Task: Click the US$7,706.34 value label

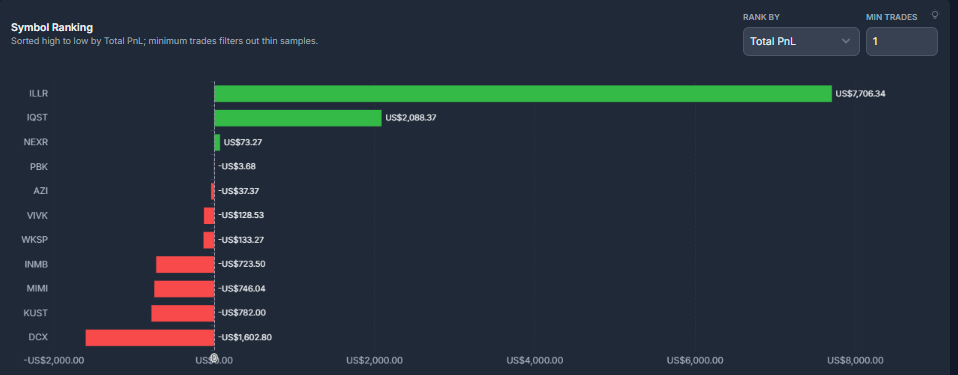Action: pyautogui.click(x=860, y=94)
